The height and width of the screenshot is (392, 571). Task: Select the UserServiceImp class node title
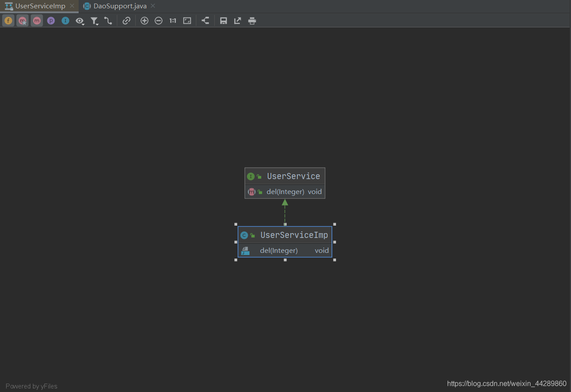(294, 235)
